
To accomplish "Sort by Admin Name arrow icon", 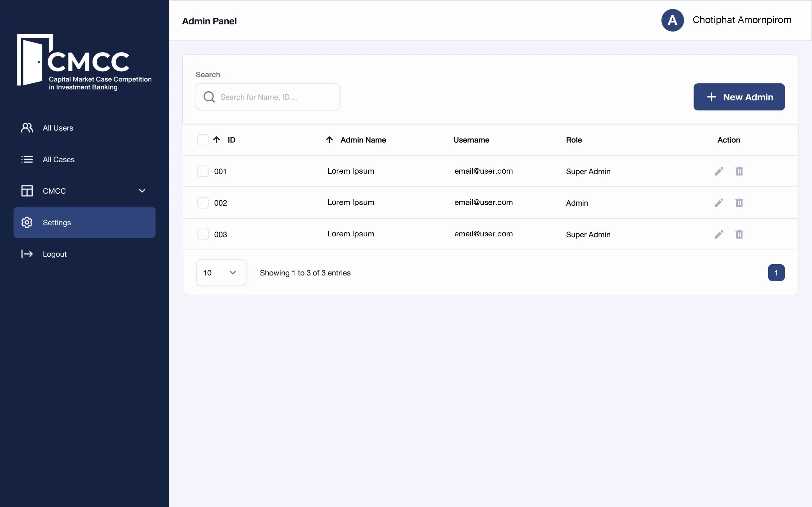I will (329, 140).
